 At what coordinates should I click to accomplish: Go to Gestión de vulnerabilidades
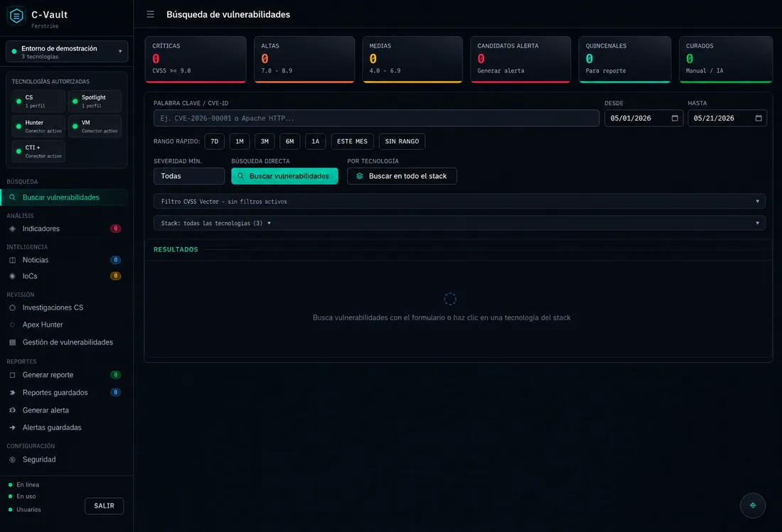click(x=64, y=342)
